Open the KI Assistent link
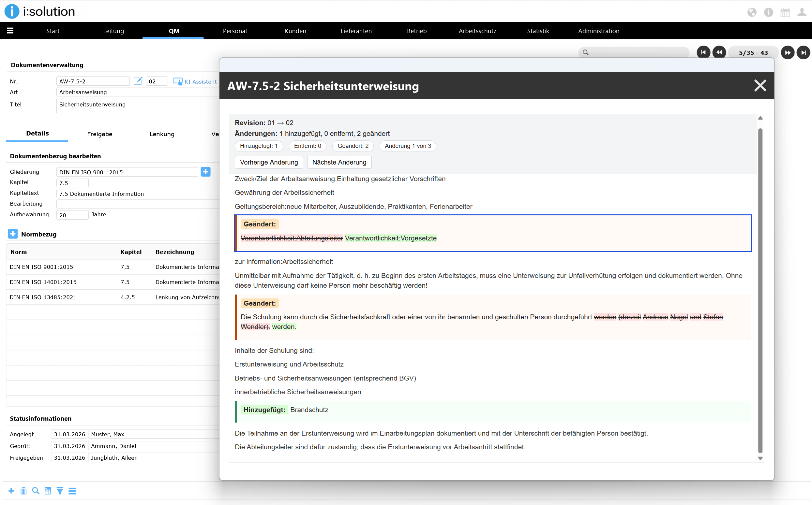The image size is (812, 505). (196, 81)
